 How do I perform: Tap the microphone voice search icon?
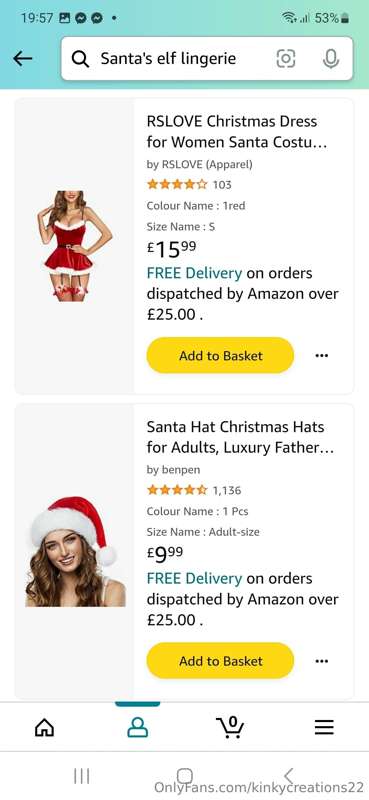click(x=331, y=59)
